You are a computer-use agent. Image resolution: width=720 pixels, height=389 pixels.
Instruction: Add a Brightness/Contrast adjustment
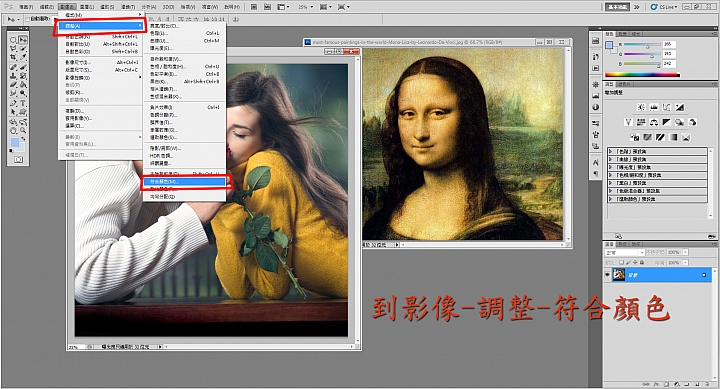pyautogui.click(x=641, y=107)
